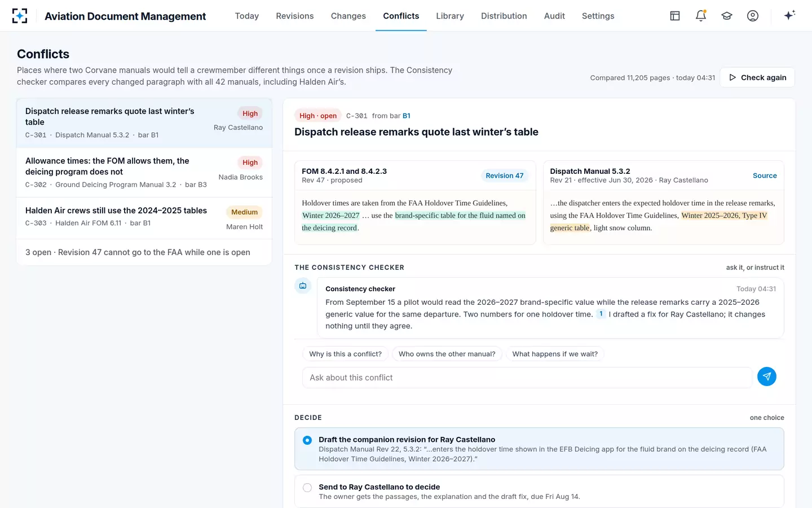The width and height of the screenshot is (812, 508).
Task: Click 'FOM 8.4.2.1 and 8.4.2.3' heading
Action: click(344, 171)
